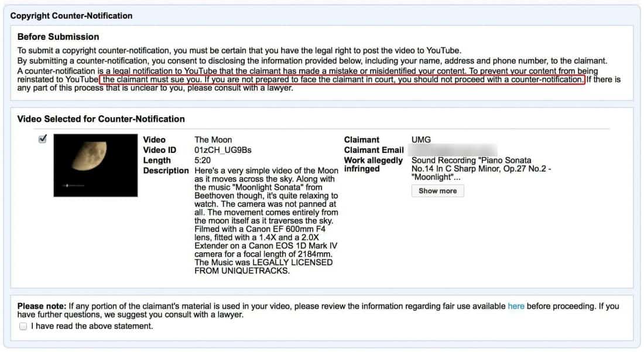Click the claimant name UMG

point(421,139)
